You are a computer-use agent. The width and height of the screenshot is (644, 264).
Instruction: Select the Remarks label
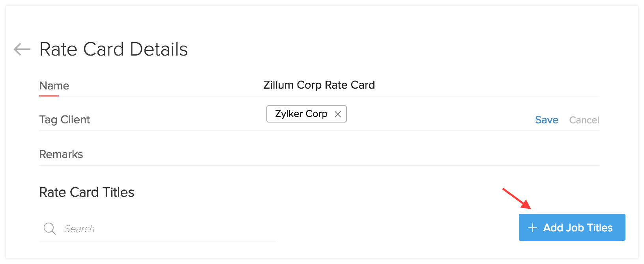(x=61, y=154)
